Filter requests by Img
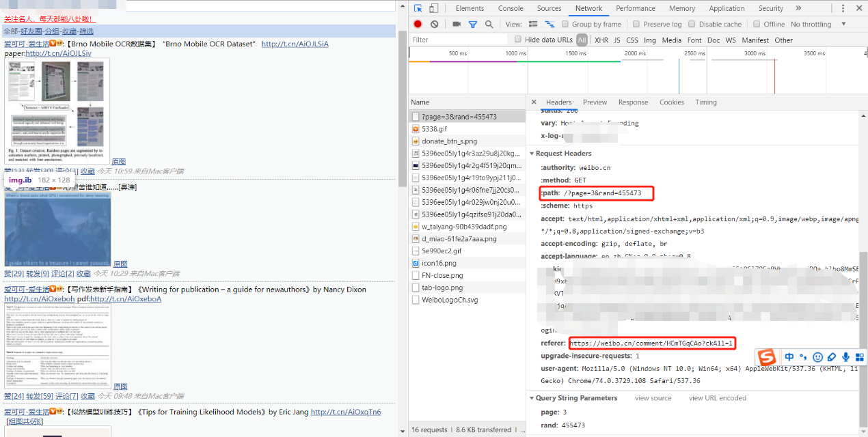This screenshot has width=868, height=437. pos(650,40)
